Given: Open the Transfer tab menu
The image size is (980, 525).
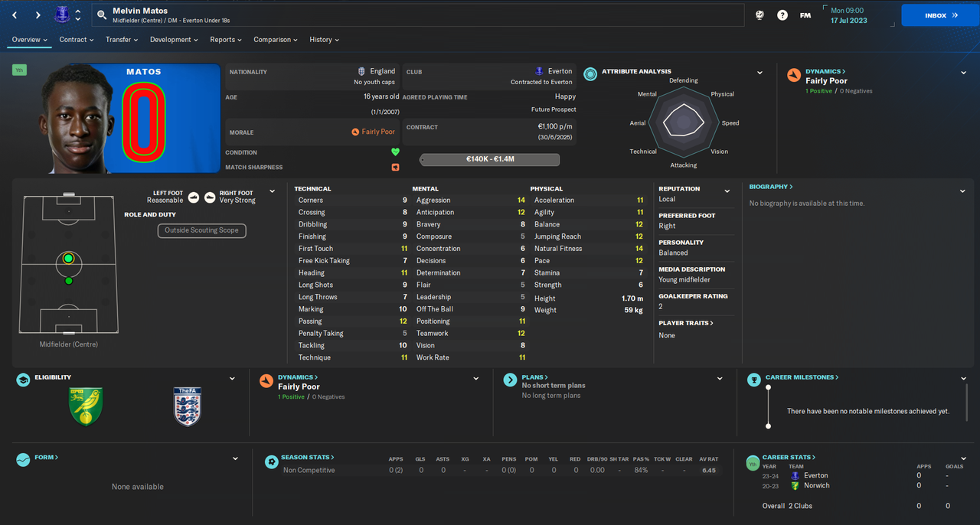Looking at the screenshot, I should coord(122,40).
